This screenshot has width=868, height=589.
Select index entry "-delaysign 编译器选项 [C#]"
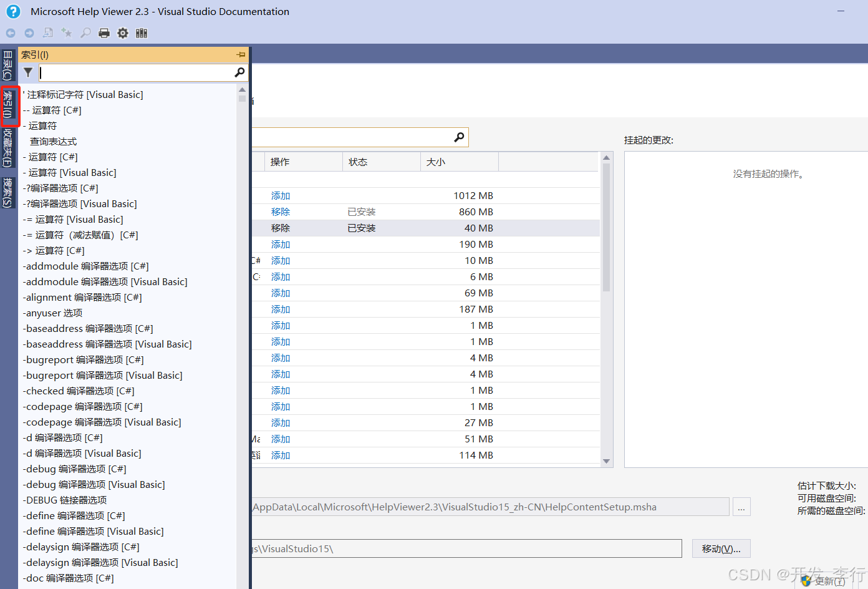(x=81, y=547)
